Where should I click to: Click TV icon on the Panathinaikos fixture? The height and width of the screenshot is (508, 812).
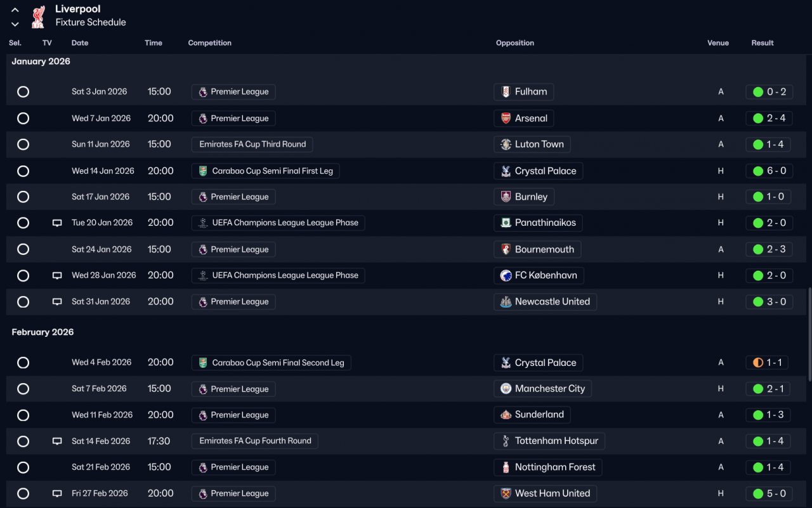[57, 223]
